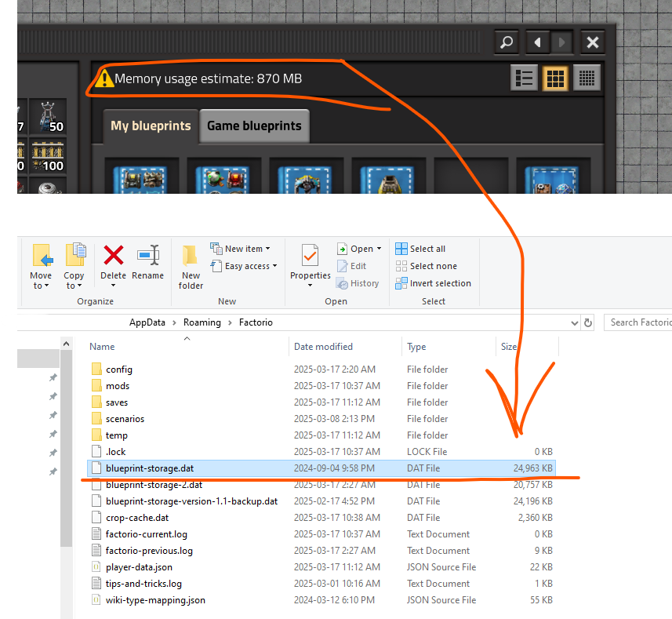Expand the Delete dropdown arrow
Screen dimensions: 672x619
pos(113,286)
